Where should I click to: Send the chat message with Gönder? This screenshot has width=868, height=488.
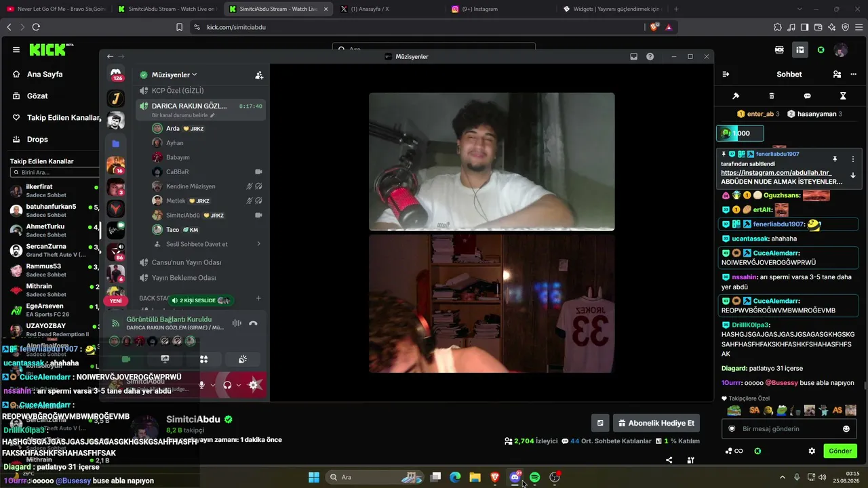[x=840, y=451]
